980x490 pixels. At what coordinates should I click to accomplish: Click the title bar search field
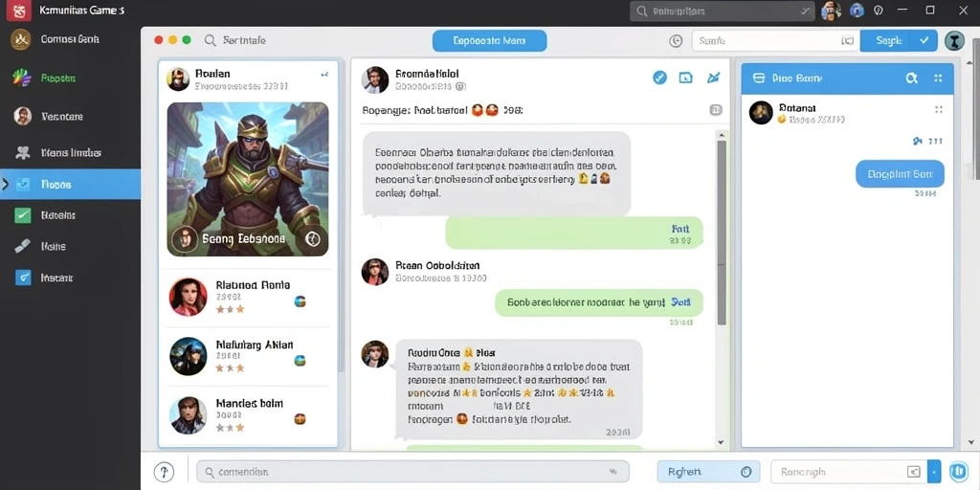click(x=722, y=11)
